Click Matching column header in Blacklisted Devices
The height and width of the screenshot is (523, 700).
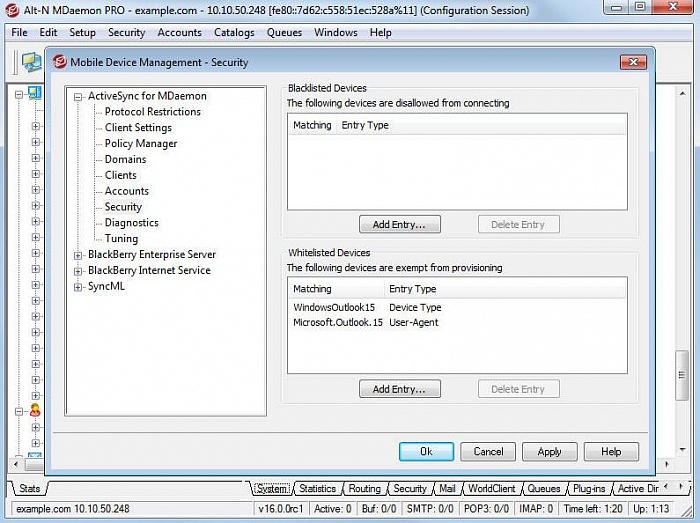[x=312, y=125]
